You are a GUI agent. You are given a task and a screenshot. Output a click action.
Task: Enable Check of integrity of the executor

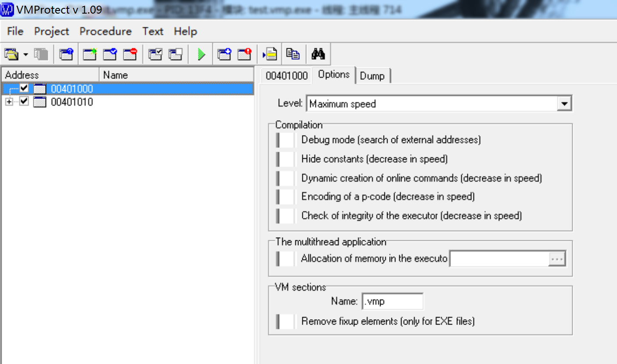(x=286, y=216)
